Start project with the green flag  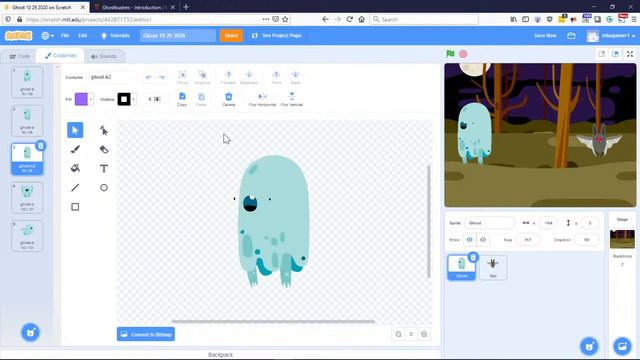coord(450,54)
